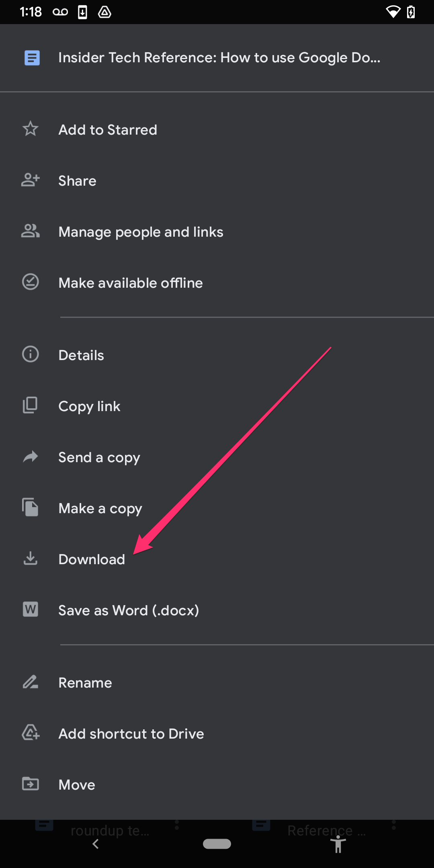Viewport: 434px width, 868px height.
Task: Tap the download notification icon in status bar
Action: (82, 12)
